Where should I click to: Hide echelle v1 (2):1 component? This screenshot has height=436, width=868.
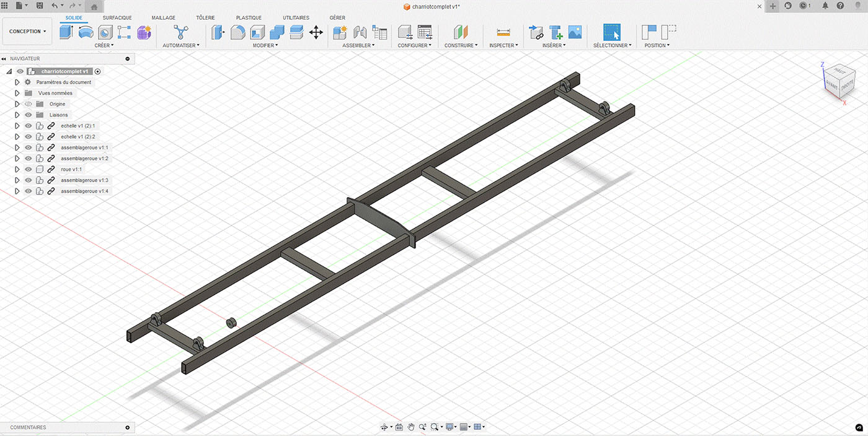coord(29,126)
